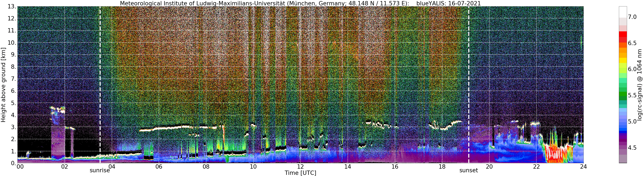
Task: Click the dashed sunrise line in the plot
Action: tap(100, 85)
